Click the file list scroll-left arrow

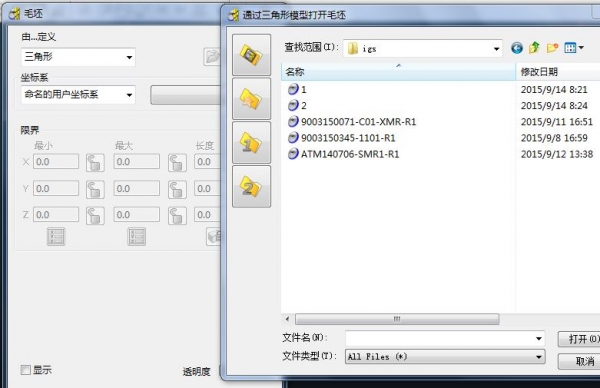coord(287,319)
